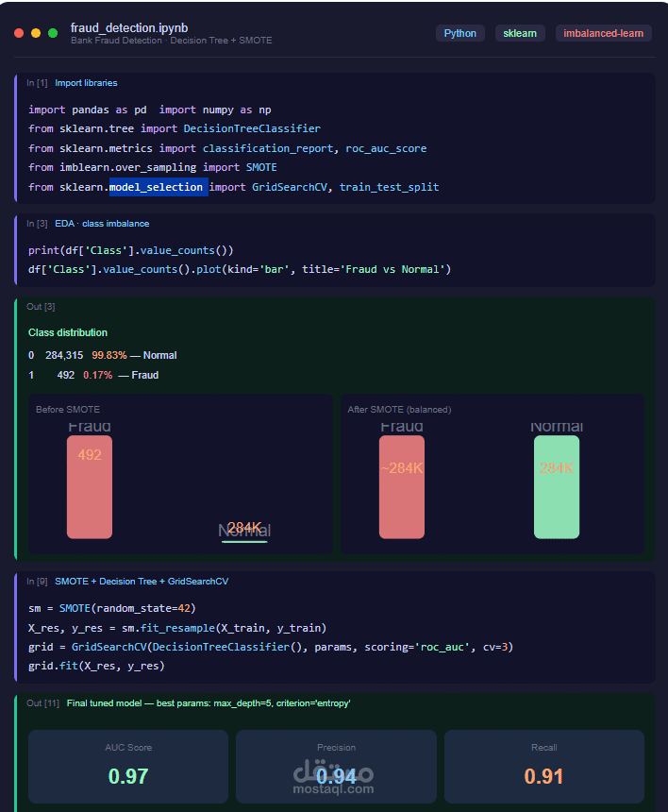This screenshot has width=668, height=812.
Task: Click the 'In [3]' cell label
Action: click(37, 224)
